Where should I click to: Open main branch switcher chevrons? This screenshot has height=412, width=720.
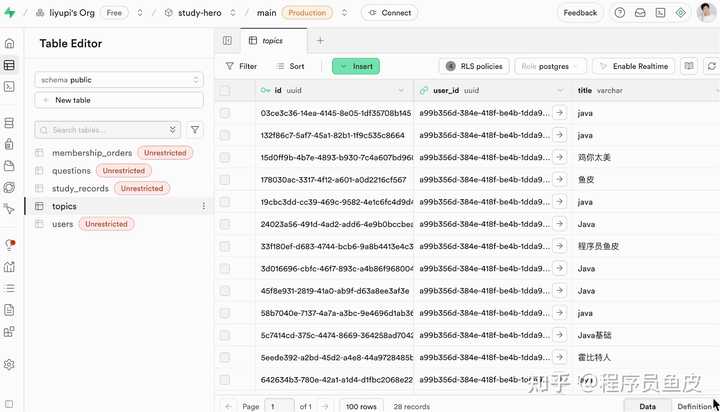pos(344,13)
